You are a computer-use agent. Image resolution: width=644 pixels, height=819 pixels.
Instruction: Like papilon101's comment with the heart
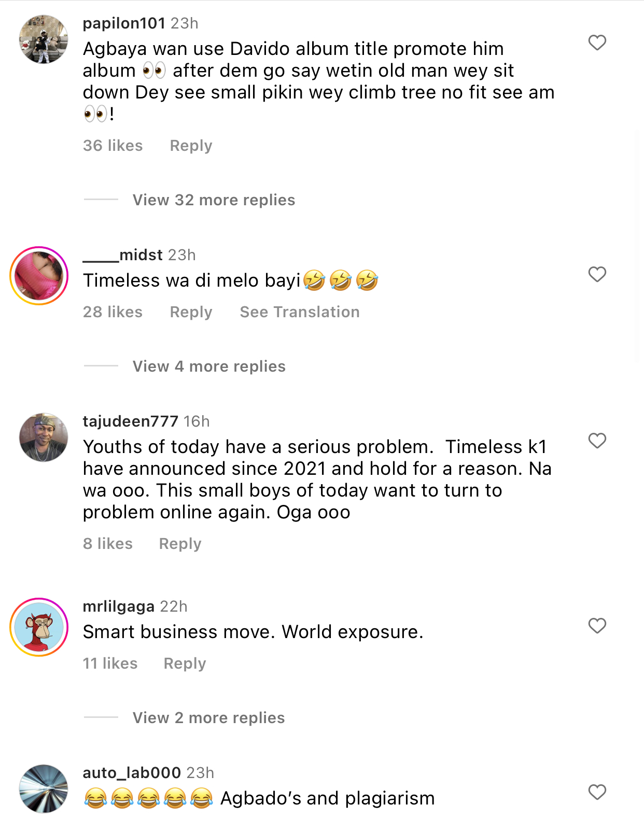[x=597, y=43]
